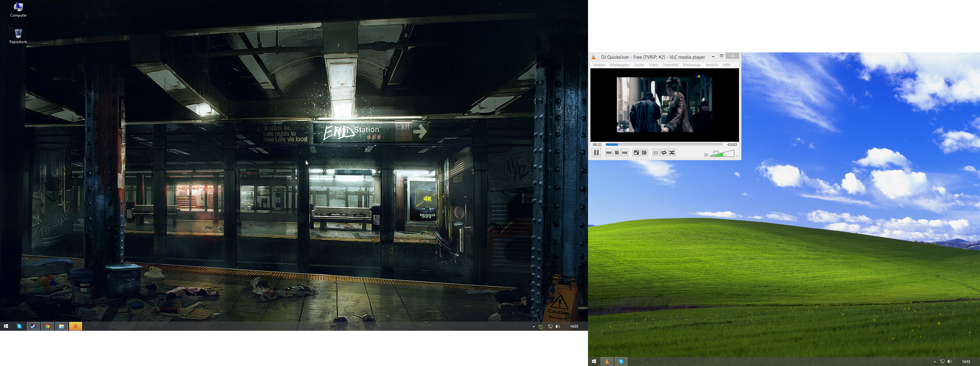Click the green NVIDIA tray icon
This screenshot has width=980, height=366.
(x=541, y=327)
